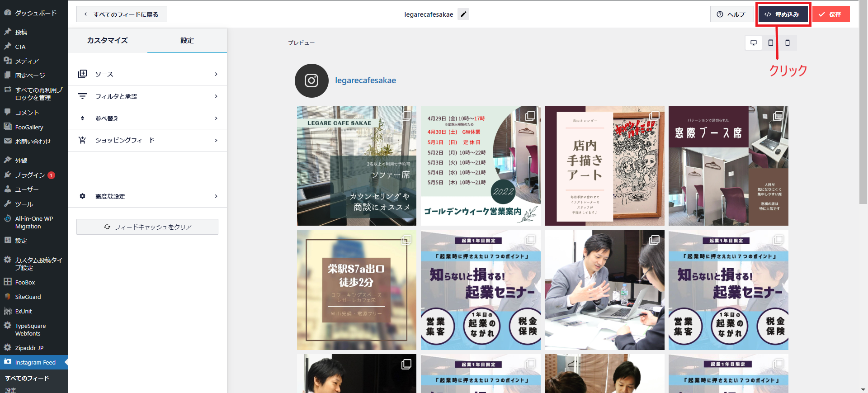Open the ゴールデンウィーク営業案内 post thumbnail
Image resolution: width=868 pixels, height=393 pixels.
coord(481,166)
